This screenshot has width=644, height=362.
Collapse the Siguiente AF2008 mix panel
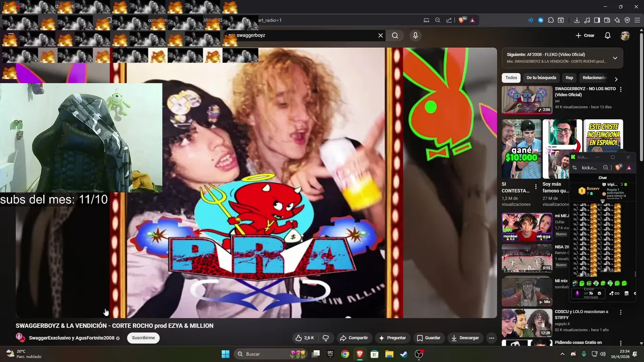pos(615,58)
